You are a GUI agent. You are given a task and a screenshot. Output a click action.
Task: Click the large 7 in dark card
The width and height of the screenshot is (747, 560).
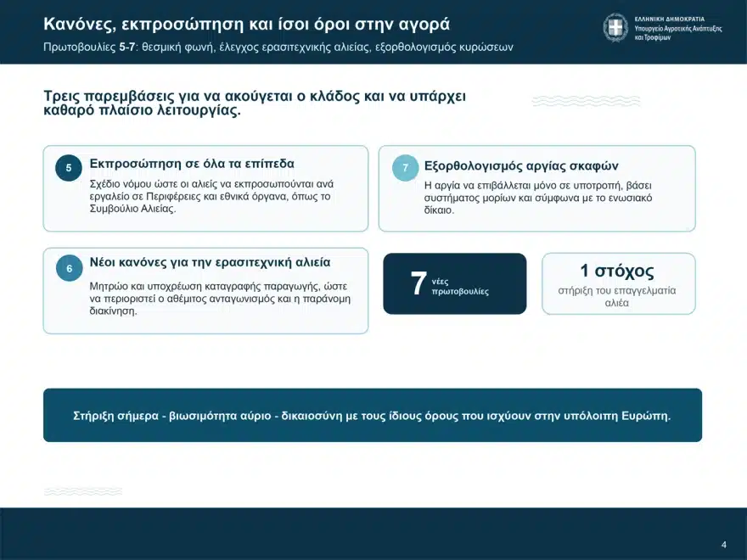418,283
